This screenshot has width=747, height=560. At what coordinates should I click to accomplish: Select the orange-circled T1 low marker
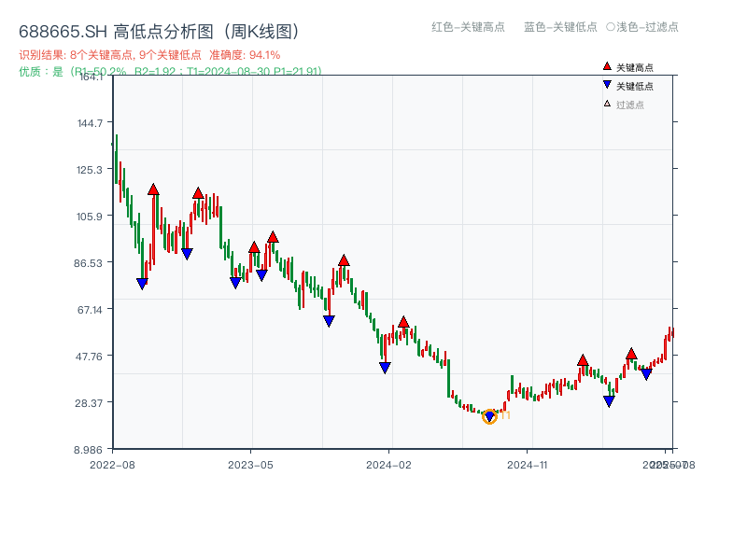coord(489,416)
